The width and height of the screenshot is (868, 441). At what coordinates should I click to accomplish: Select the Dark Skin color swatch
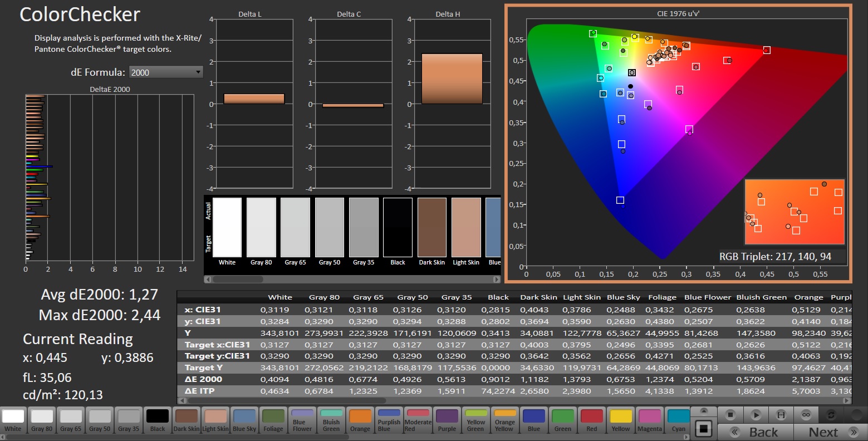pos(187,420)
